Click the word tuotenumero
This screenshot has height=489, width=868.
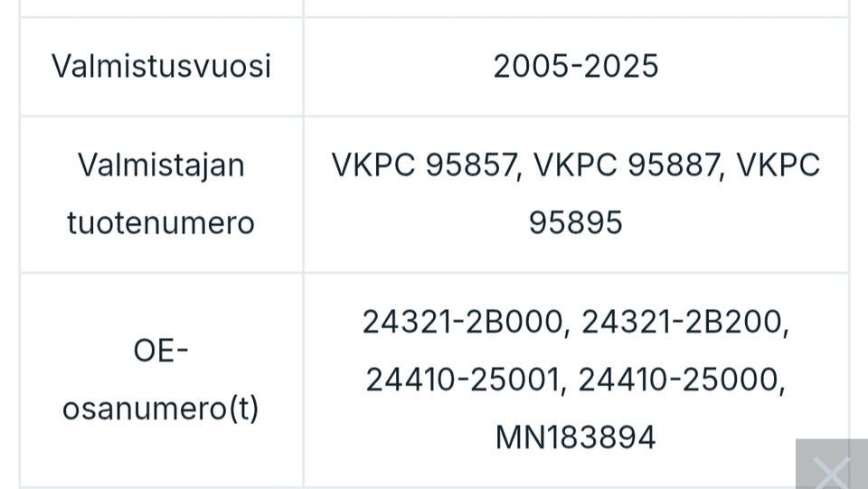[161, 222]
